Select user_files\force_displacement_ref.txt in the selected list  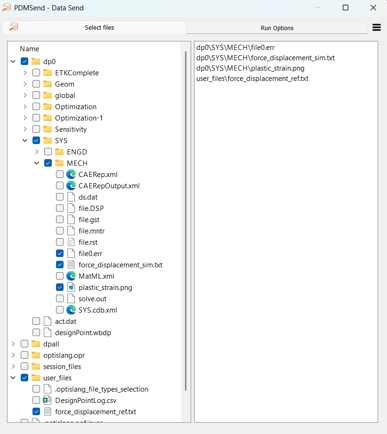coord(252,78)
